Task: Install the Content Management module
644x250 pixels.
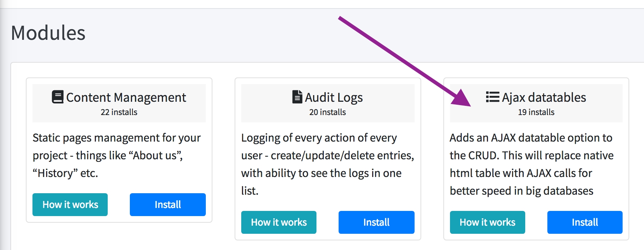Action: tap(167, 205)
